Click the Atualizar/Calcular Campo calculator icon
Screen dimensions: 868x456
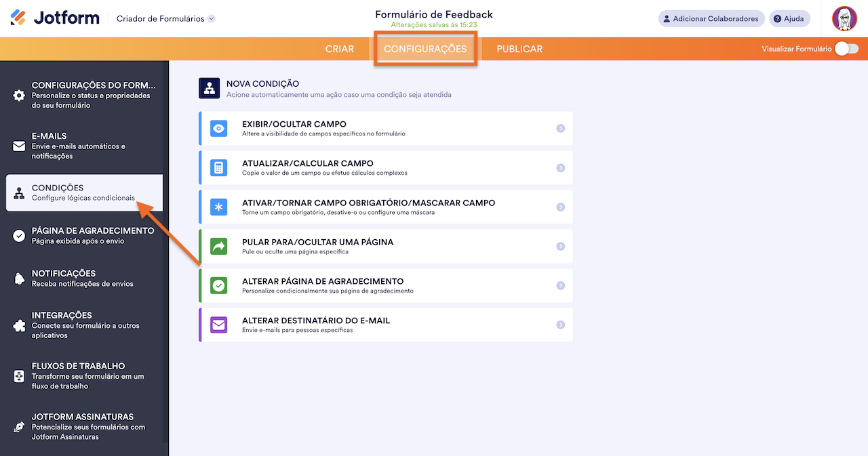[x=218, y=167]
